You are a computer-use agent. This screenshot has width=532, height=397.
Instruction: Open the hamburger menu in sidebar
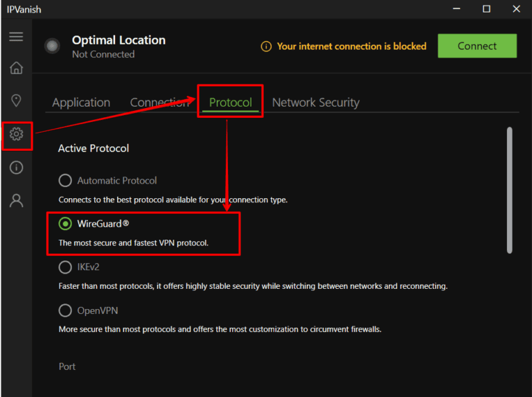point(16,37)
